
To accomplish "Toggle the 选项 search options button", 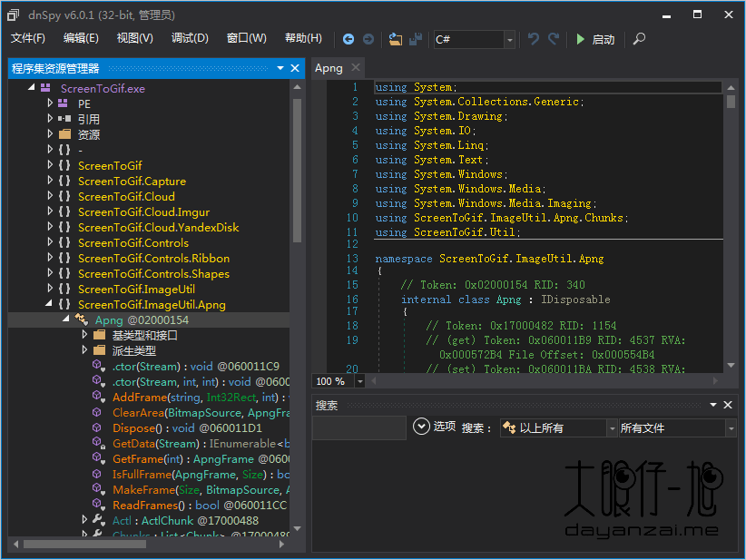I will 434,427.
